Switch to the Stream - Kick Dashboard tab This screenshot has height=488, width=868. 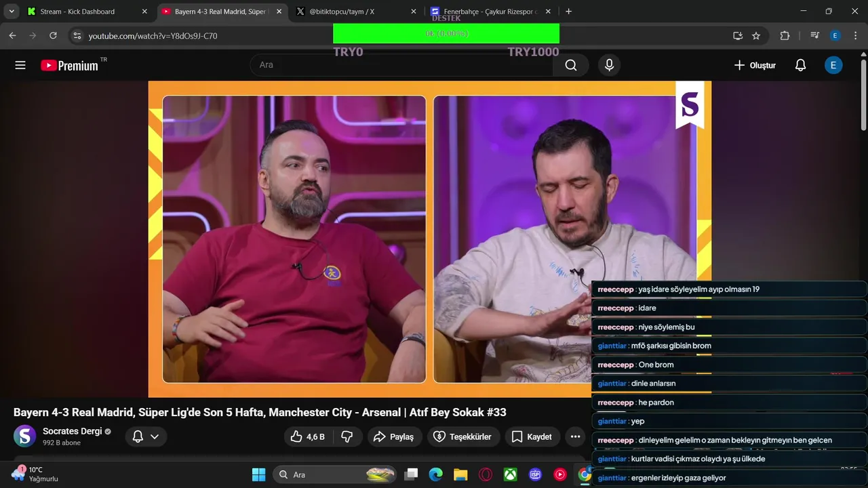click(x=87, y=12)
